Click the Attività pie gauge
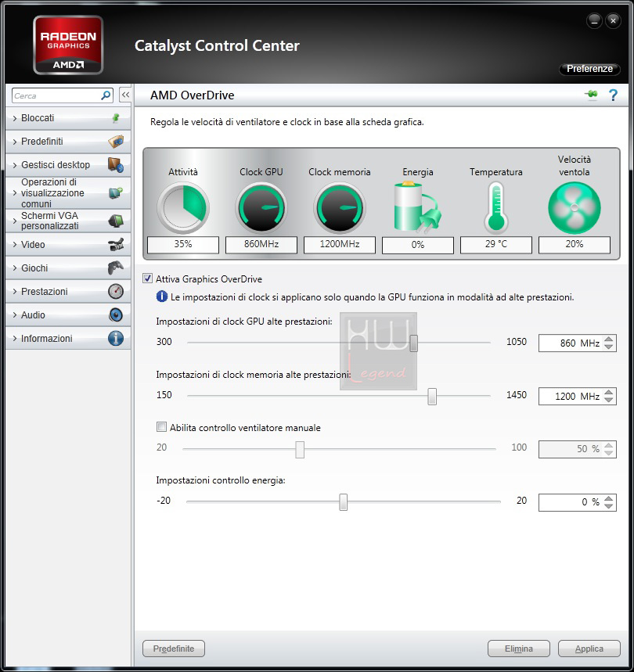Viewport: 634px width, 672px height. tap(183, 208)
